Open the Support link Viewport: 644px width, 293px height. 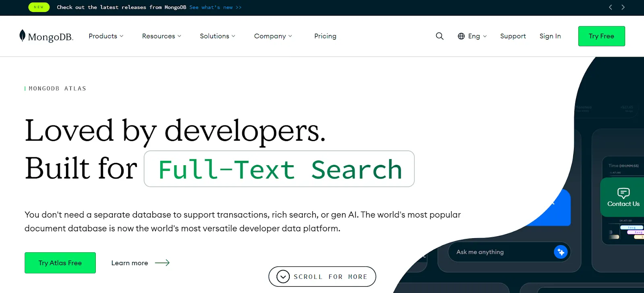(513, 36)
